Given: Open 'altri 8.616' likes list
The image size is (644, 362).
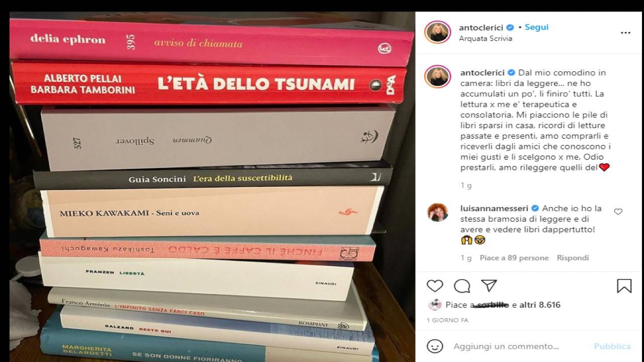Looking at the screenshot, I should [540, 305].
